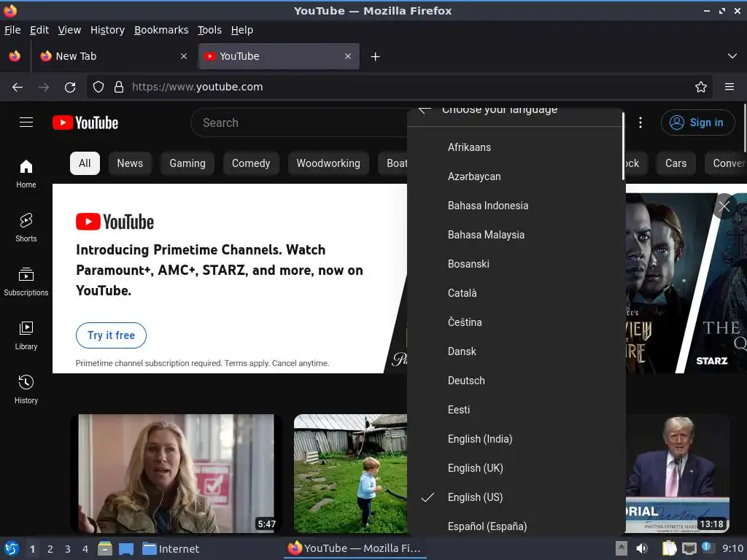The height and width of the screenshot is (560, 747).
Task: Open Subscriptions in sidebar
Action: click(26, 282)
